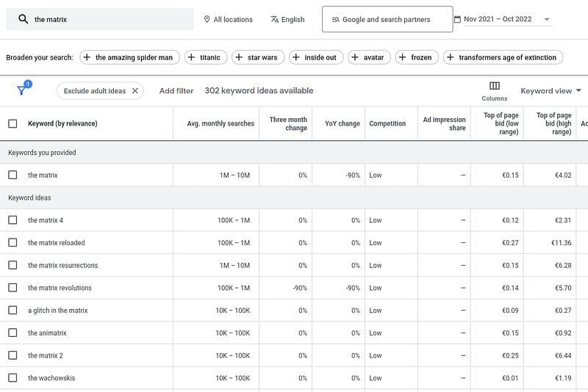Sort by Three month change column
The width and height of the screenshot is (588, 392).
click(288, 123)
